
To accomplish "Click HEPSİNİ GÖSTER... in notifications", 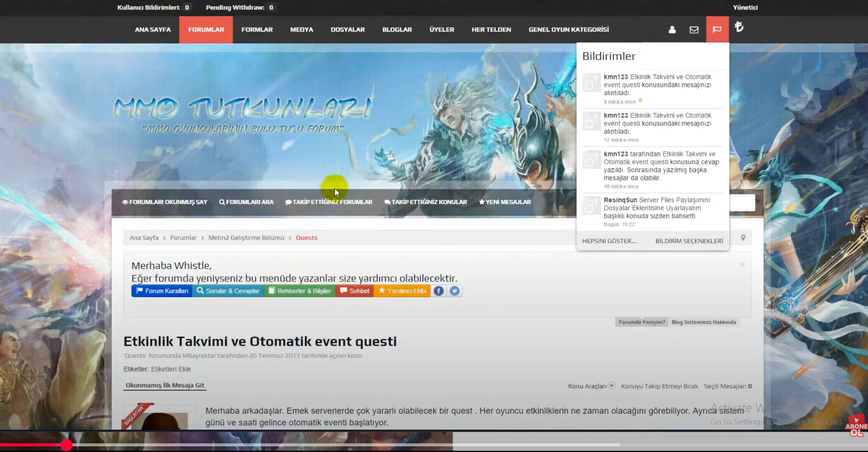I will tap(609, 241).
